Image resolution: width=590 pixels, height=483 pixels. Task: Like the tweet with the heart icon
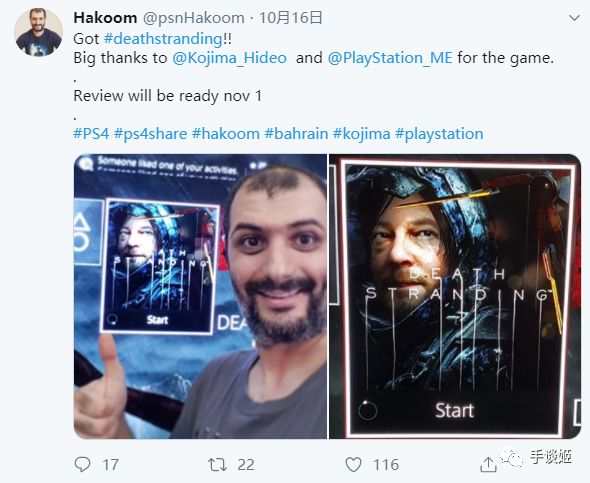353,465
